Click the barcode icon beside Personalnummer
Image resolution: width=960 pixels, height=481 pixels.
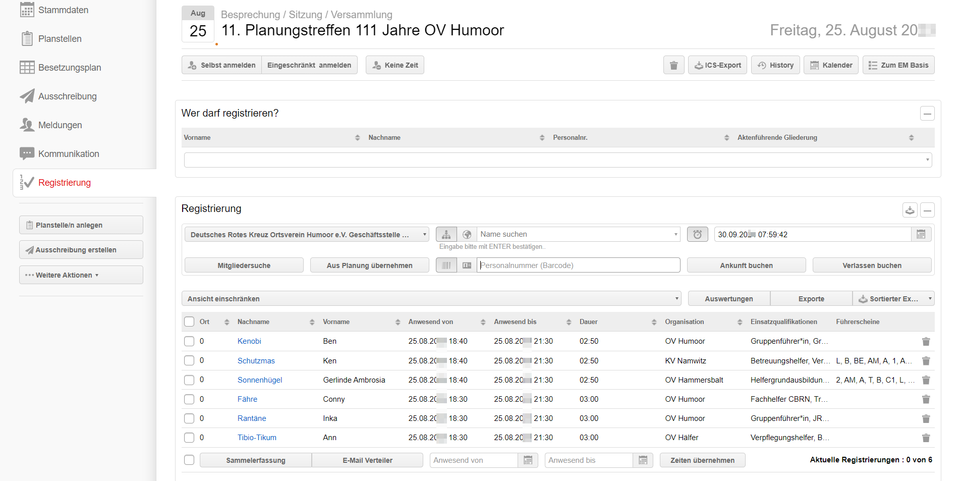click(x=446, y=265)
